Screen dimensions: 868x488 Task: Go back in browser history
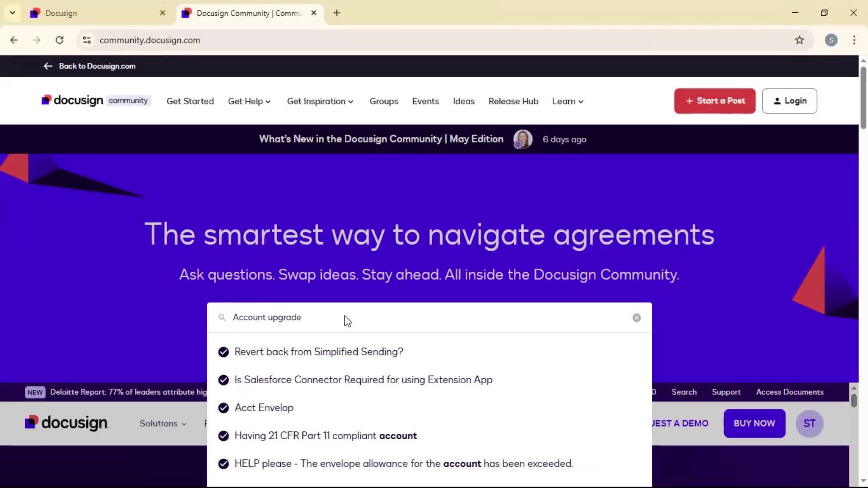[x=14, y=40]
